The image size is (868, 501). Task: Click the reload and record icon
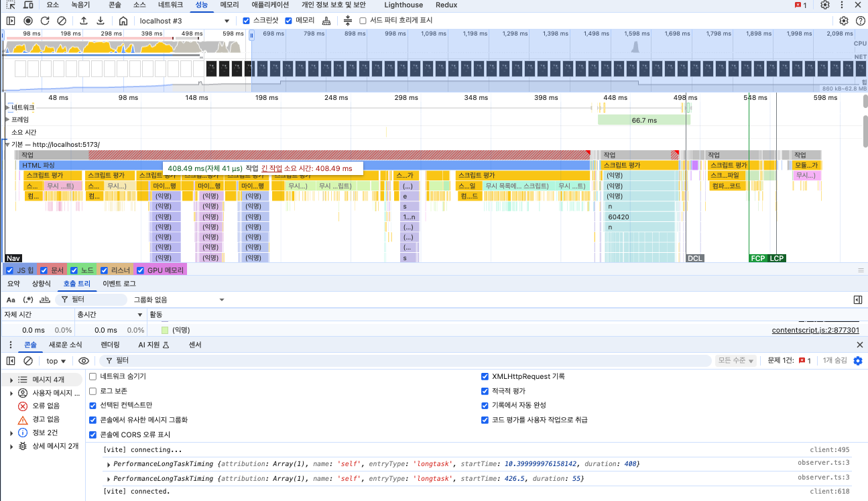[x=45, y=21]
